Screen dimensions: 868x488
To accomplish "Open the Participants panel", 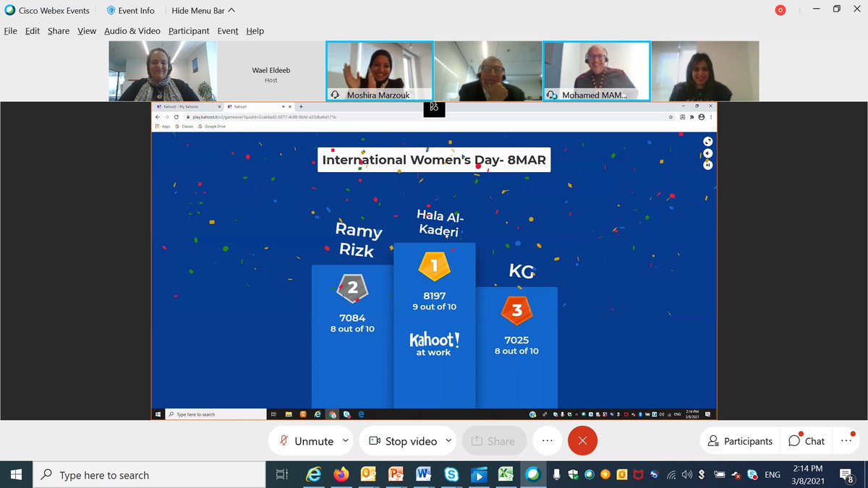I will [x=740, y=441].
